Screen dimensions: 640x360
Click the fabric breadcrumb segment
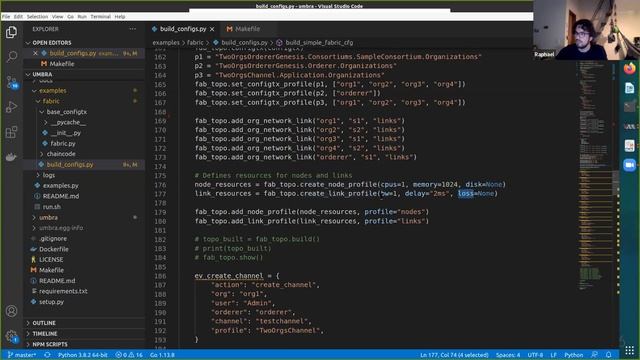(195, 42)
